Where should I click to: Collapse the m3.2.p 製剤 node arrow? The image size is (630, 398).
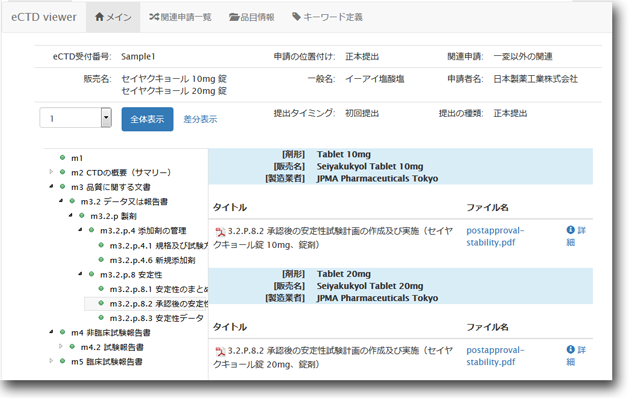tap(70, 215)
